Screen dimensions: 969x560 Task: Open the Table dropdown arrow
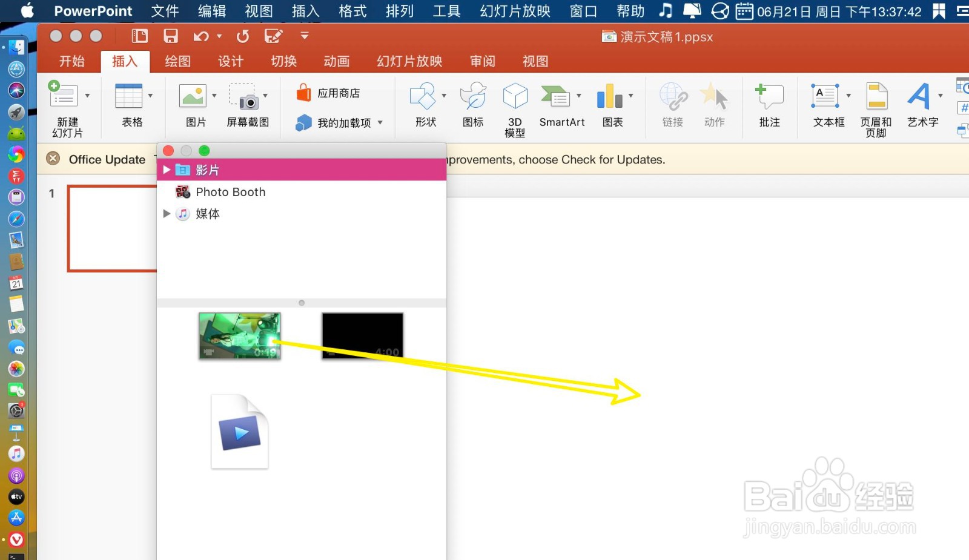(150, 96)
